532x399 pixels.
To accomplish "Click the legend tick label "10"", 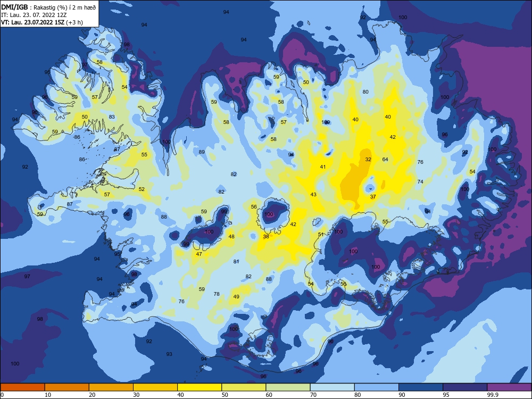I will [48, 395].
